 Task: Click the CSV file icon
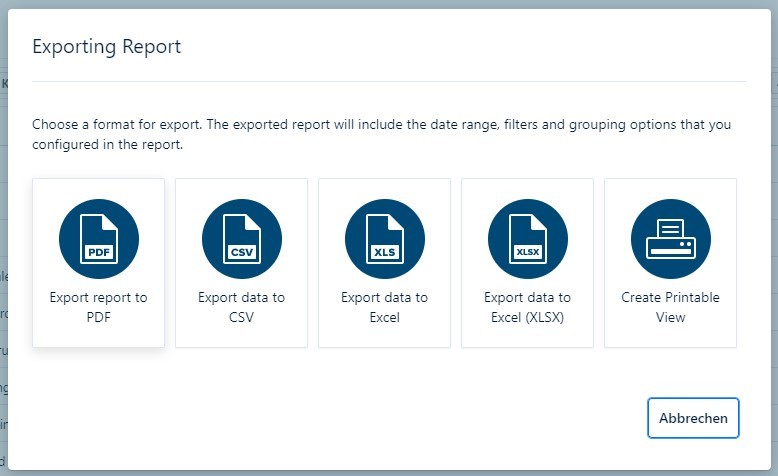[242, 240]
